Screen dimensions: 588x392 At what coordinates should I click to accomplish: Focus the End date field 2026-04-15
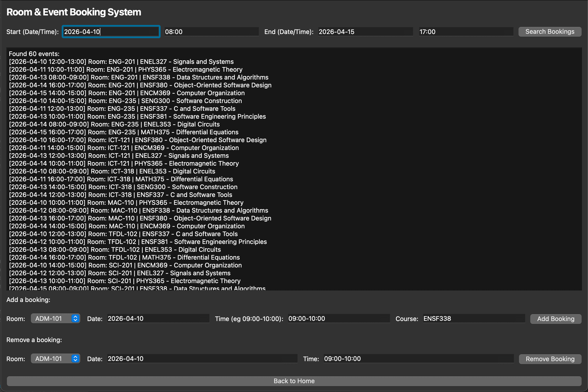365,32
